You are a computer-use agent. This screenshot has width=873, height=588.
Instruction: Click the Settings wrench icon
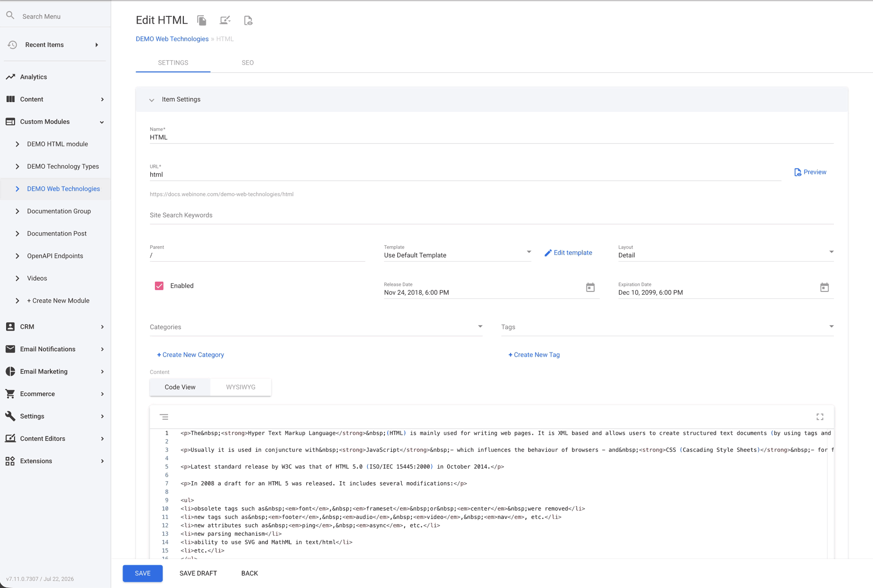click(x=10, y=416)
